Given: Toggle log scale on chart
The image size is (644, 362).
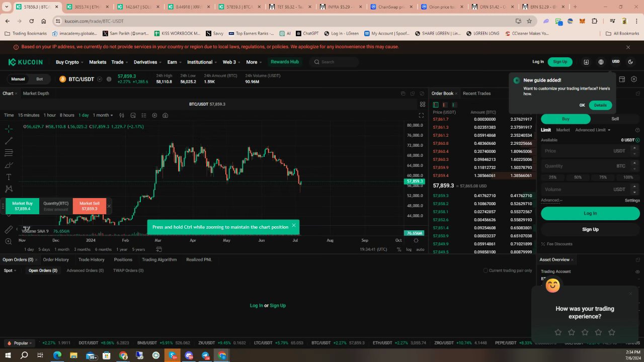Looking at the screenshot, I should coord(409,249).
